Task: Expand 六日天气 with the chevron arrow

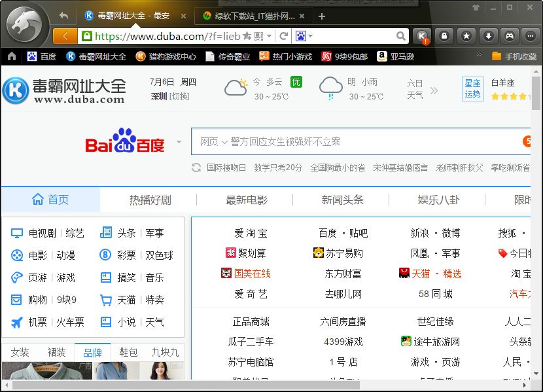Action: point(434,92)
